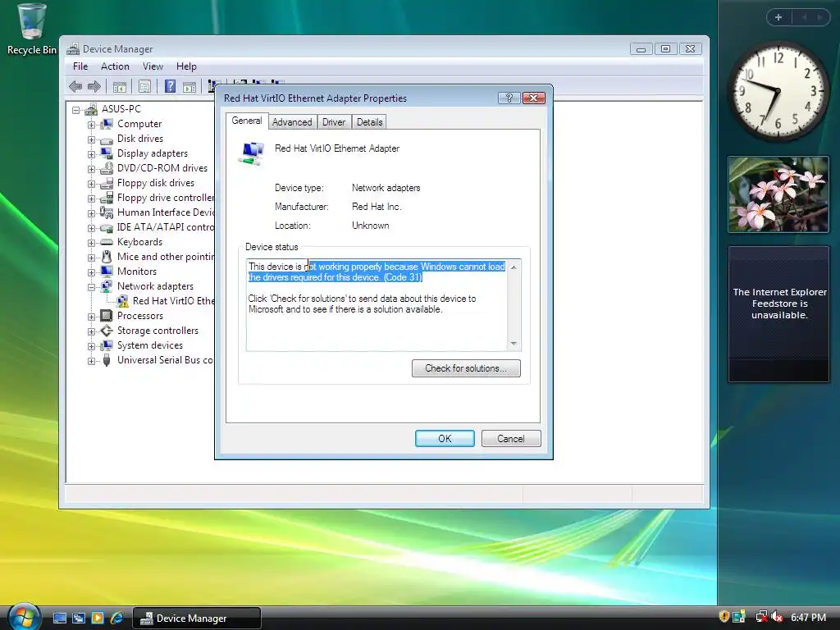
Task: Click the sidebar add gadget plus button
Action: click(x=778, y=17)
